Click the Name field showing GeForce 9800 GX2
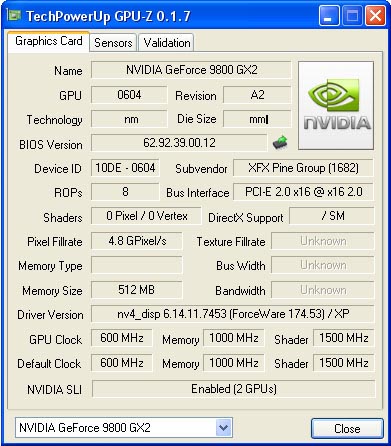 click(191, 70)
